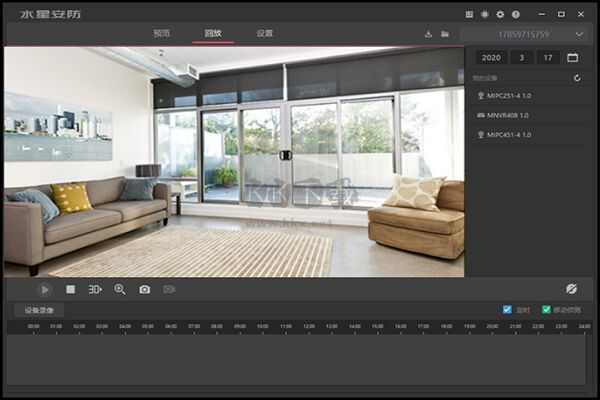Select the MIPC251-4 1.0 device
Viewport: 600px width, 400px height.
coord(508,96)
